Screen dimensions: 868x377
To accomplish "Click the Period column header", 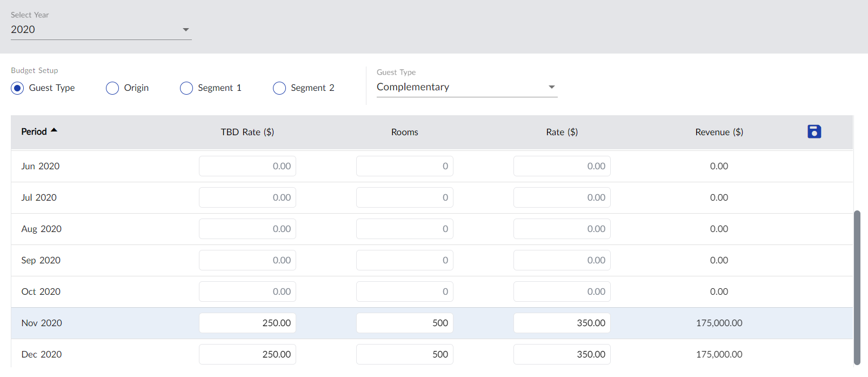I will tap(34, 132).
